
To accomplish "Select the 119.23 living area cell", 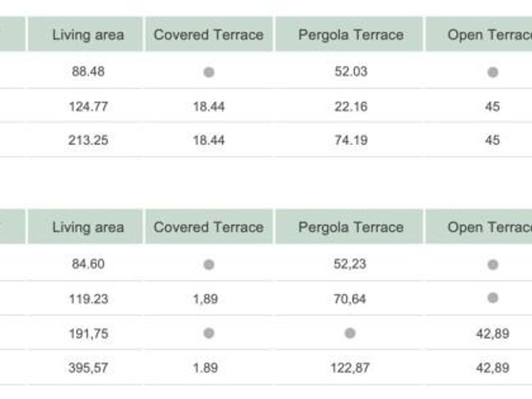I will (x=88, y=299).
